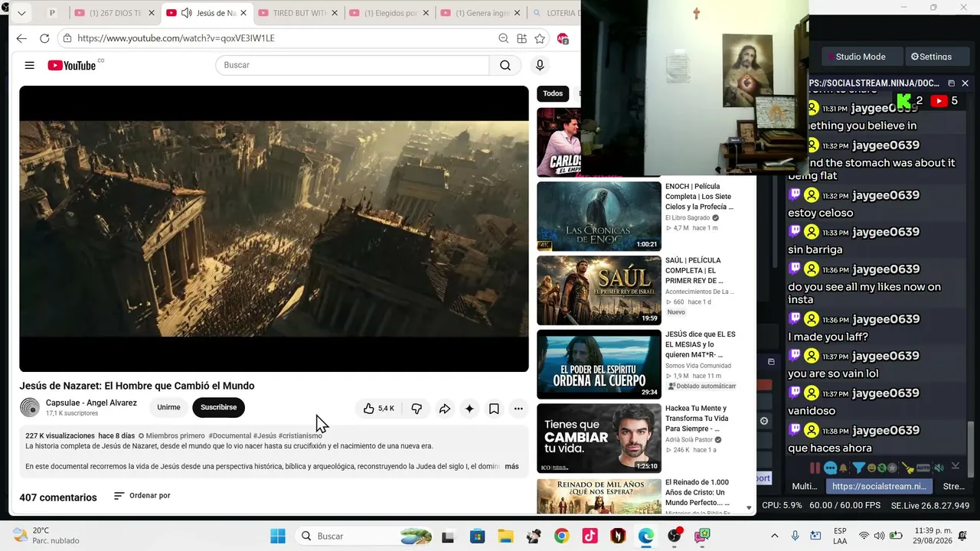
Task: Focus the YouTube Buscar search field
Action: [x=352, y=65]
